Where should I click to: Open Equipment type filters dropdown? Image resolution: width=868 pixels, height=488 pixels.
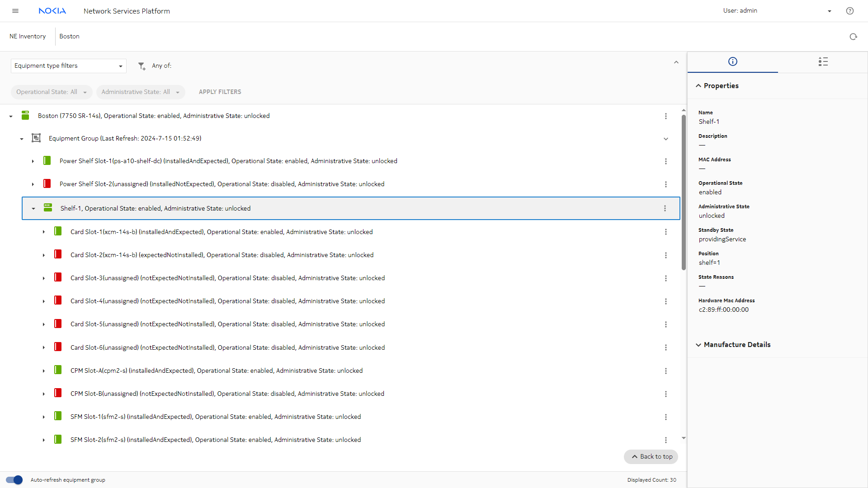pyautogui.click(x=68, y=66)
